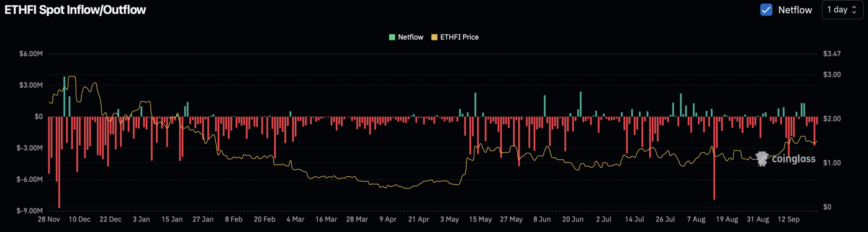Click the up/down arrows on interval selector
This screenshot has height=232, width=868.
click(x=854, y=10)
